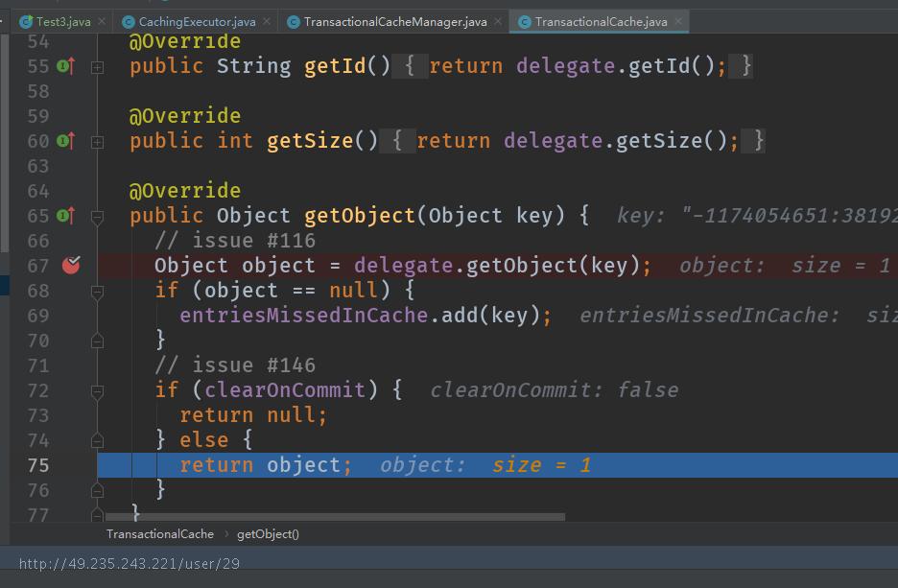Click the 'delegate' field on line 67
Viewport: 898px width, 588px height.
(x=403, y=266)
